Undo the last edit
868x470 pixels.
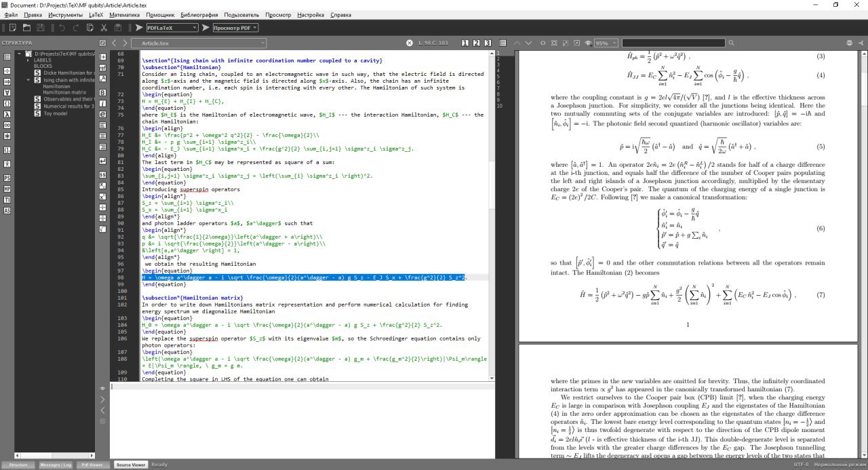click(61, 28)
